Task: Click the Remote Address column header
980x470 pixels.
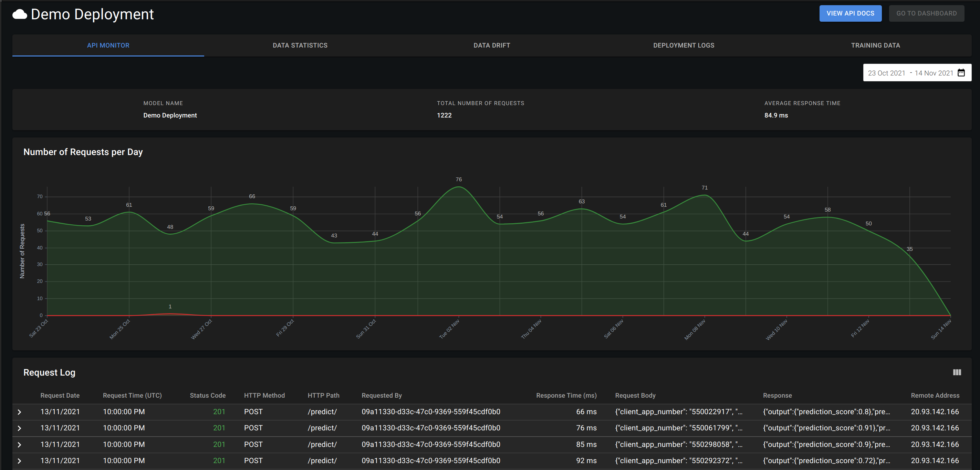Action: [935, 396]
